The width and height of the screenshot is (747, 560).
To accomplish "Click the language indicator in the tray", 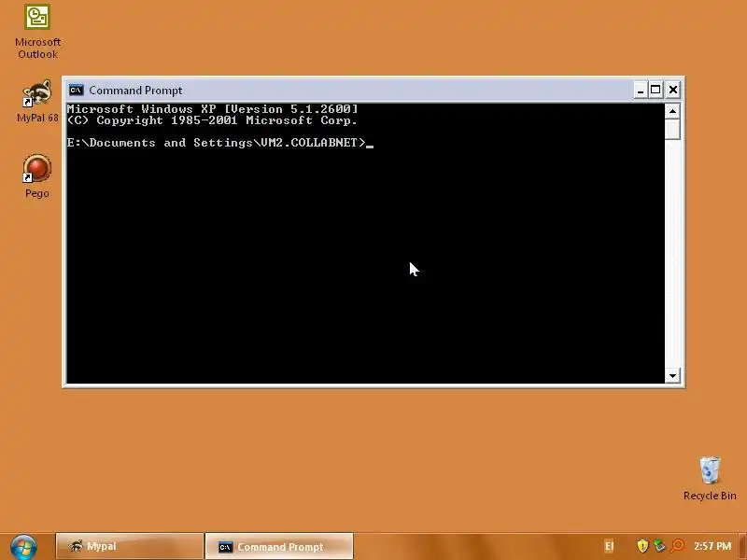I will tap(610, 546).
